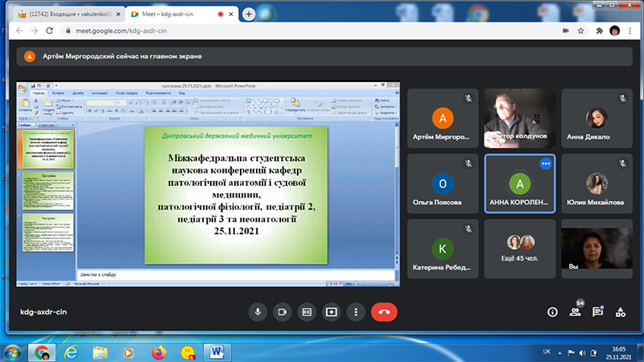Open Firefox from the Windows taskbar

159,352
